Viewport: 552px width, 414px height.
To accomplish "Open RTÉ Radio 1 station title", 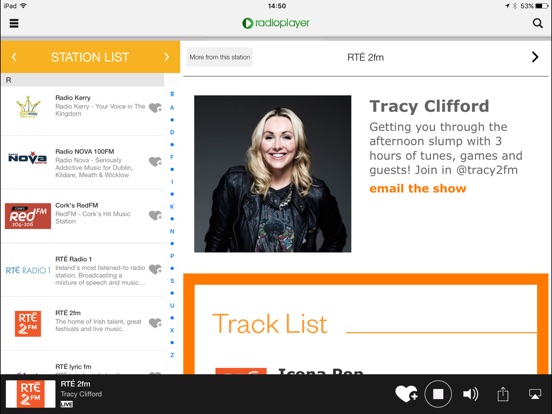I will coord(74,259).
